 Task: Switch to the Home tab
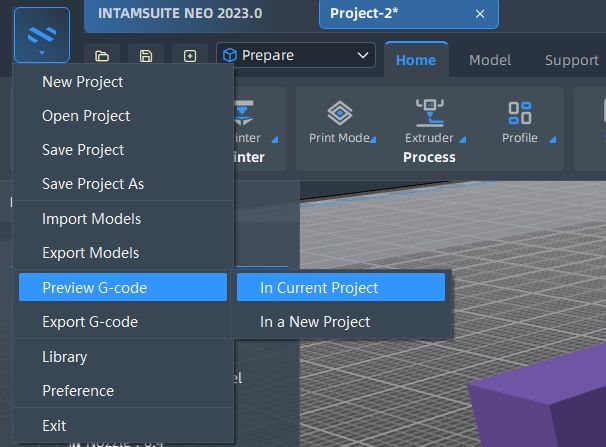tap(416, 60)
